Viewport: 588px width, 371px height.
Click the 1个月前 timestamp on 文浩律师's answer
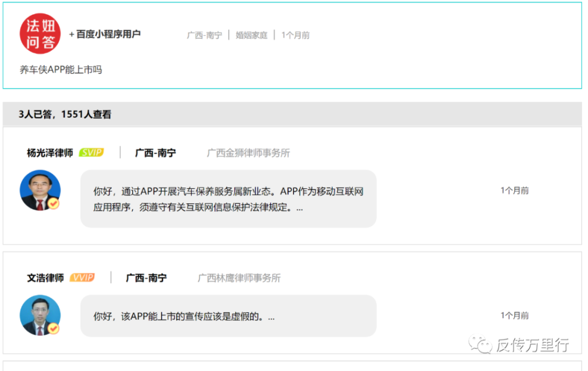pyautogui.click(x=514, y=316)
